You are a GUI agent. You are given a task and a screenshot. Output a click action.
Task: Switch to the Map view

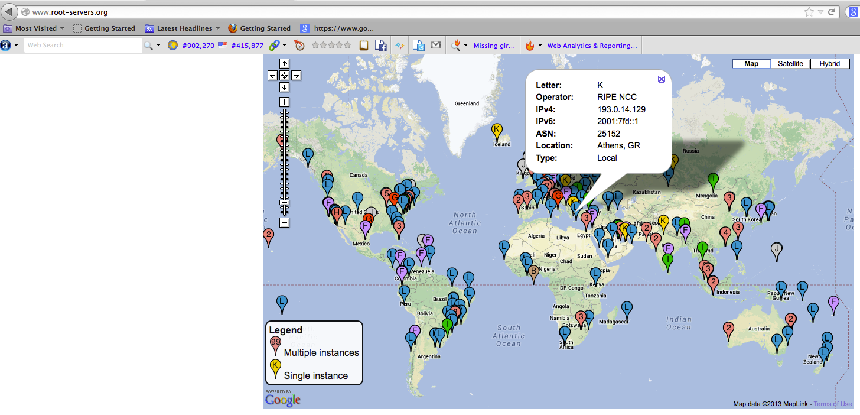(751, 64)
